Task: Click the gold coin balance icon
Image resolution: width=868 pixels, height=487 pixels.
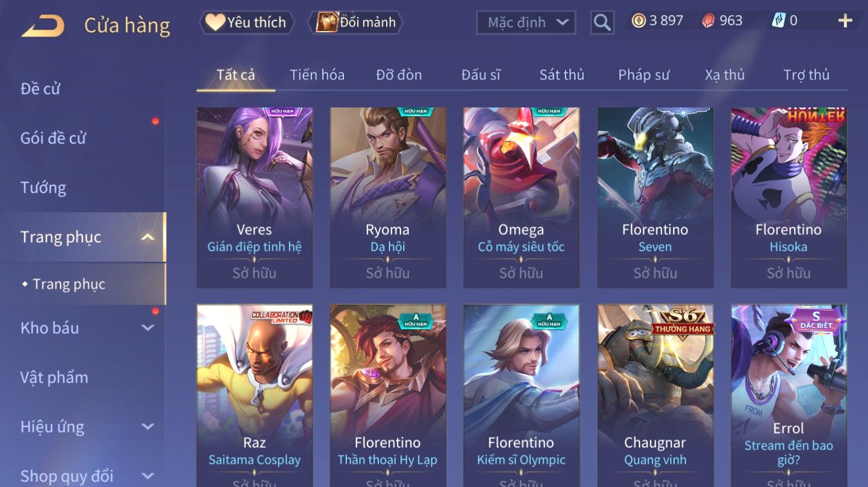Action: pos(638,21)
